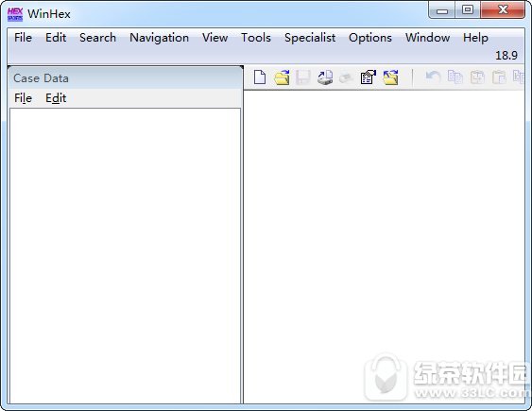Open the Case Data Edit menu
The image size is (532, 411).
56,98
